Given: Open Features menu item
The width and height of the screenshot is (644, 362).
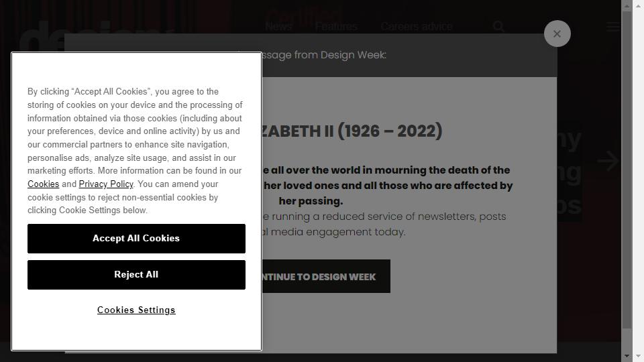Looking at the screenshot, I should [336, 27].
